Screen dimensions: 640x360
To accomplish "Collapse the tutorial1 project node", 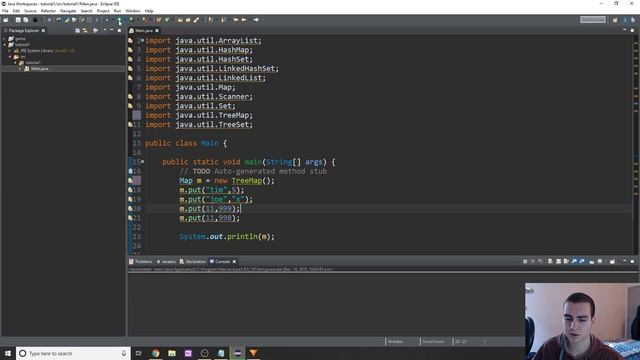I will coord(4,44).
